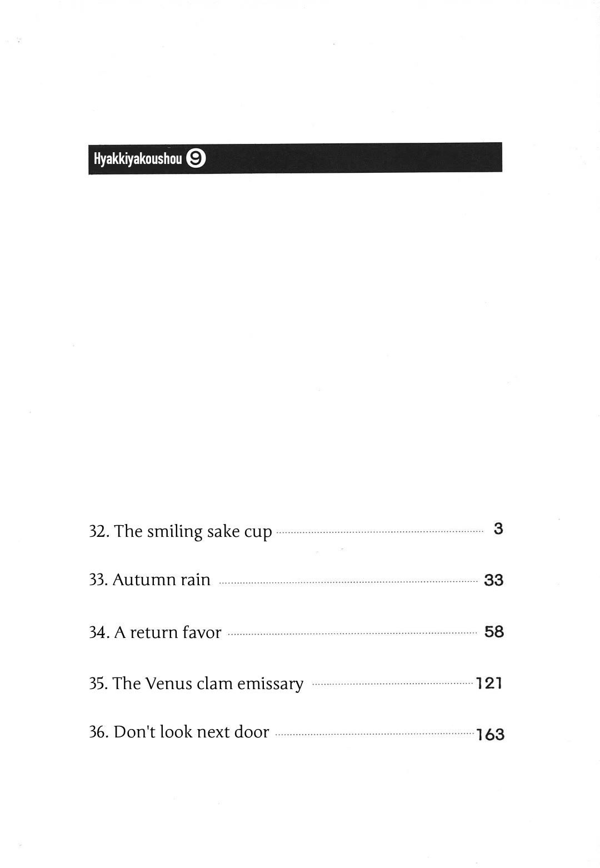Click page number 163
The width and height of the screenshot is (600, 868).
[x=491, y=735]
